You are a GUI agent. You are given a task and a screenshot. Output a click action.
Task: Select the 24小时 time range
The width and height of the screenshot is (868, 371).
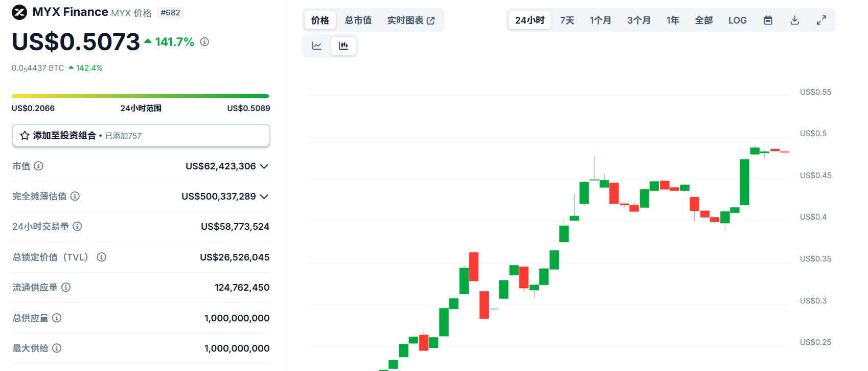pyautogui.click(x=530, y=20)
